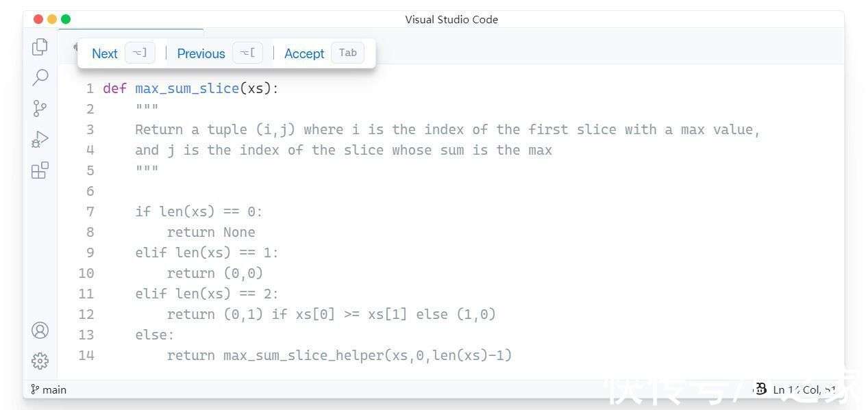Click the ⌥] shortcut badge next to Next
This screenshot has height=410, width=868.
point(140,52)
